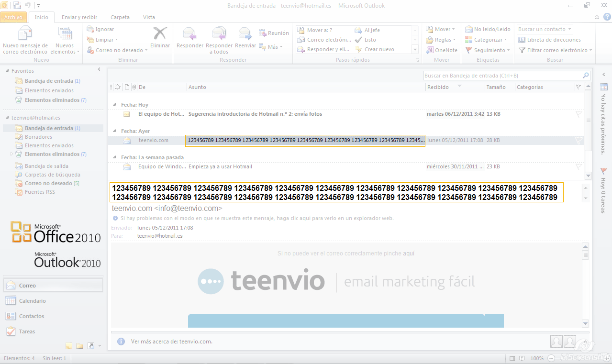The image size is (612, 364).
Task: Click the Outlook ribbon help icon
Action: [606, 17]
